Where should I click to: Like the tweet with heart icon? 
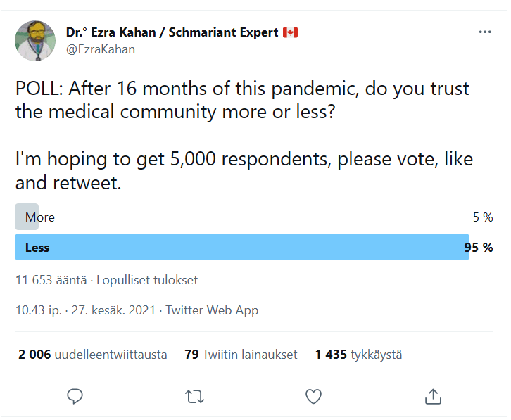[314, 397]
